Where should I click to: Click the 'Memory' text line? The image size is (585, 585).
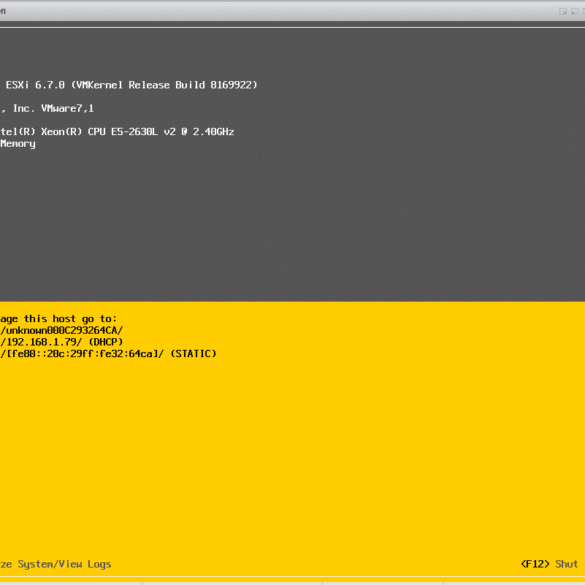pyautogui.click(x=18, y=144)
